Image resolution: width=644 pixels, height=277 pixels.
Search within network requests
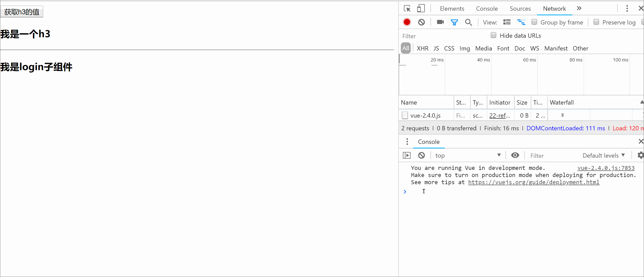pyautogui.click(x=468, y=22)
